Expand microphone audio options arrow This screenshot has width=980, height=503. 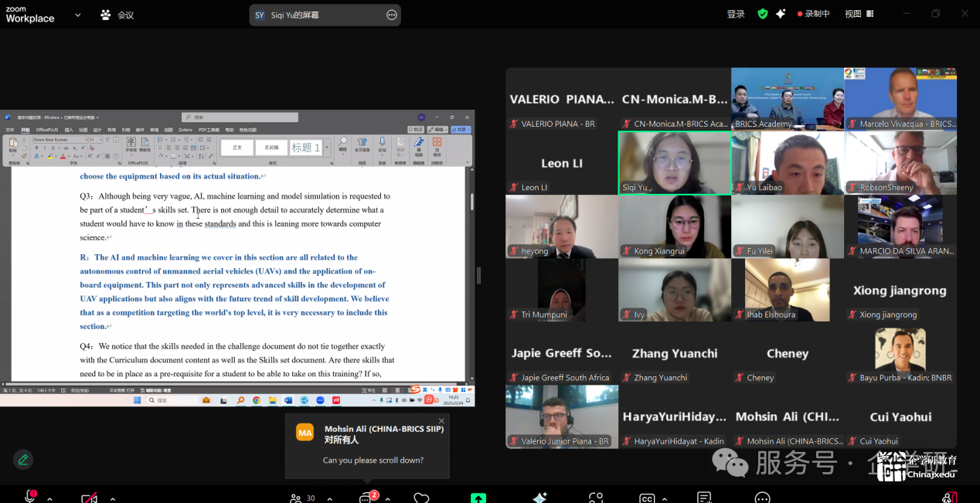[x=49, y=498]
